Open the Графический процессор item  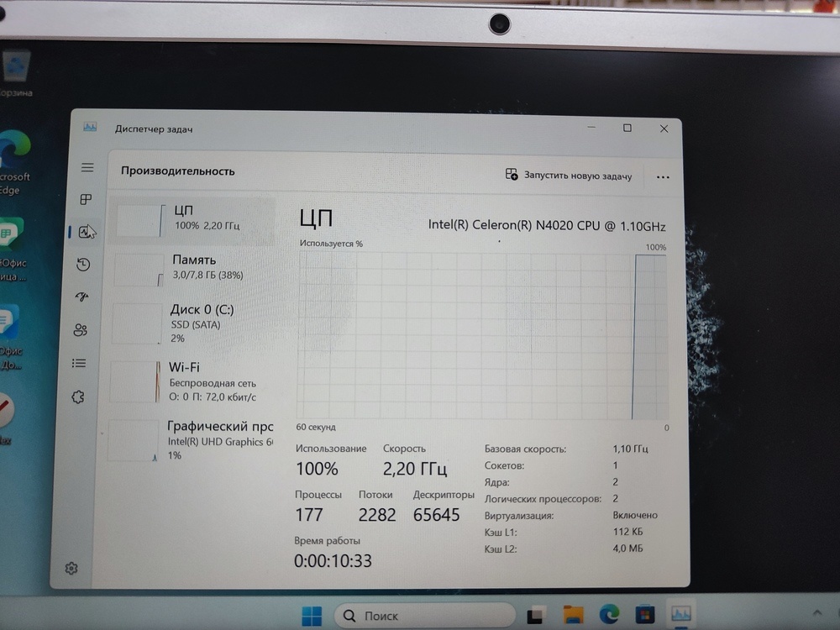click(193, 440)
